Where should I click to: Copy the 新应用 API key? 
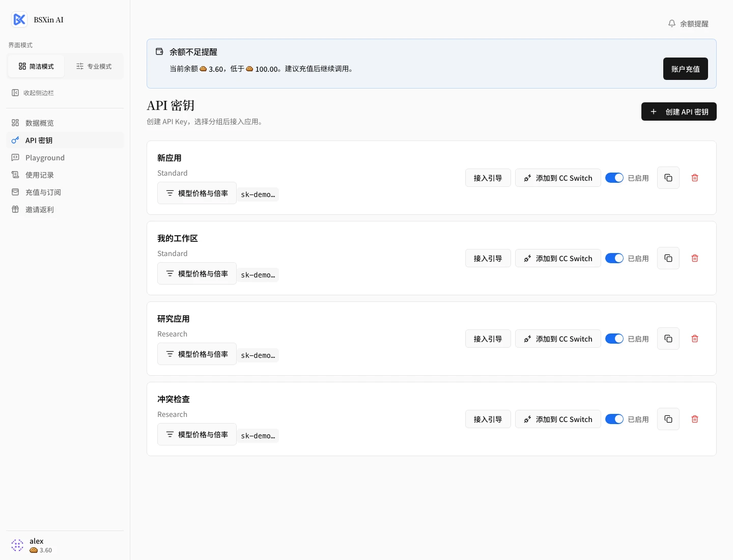click(668, 178)
